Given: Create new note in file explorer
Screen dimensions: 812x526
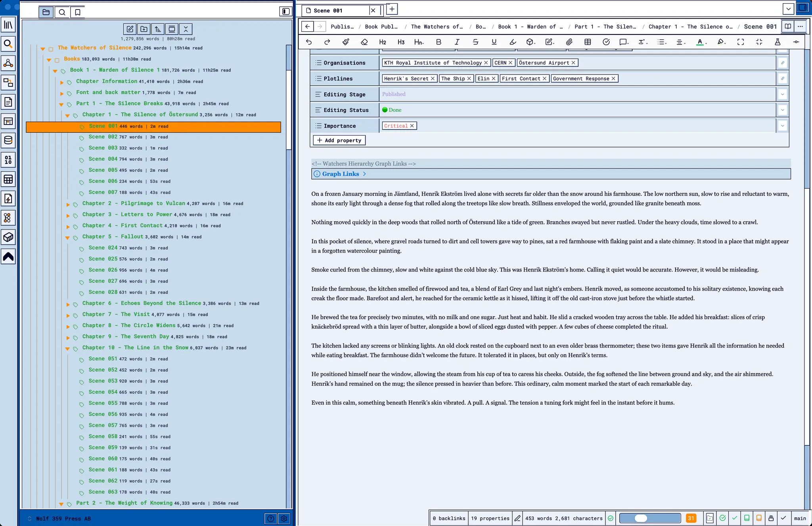Looking at the screenshot, I should 130,29.
